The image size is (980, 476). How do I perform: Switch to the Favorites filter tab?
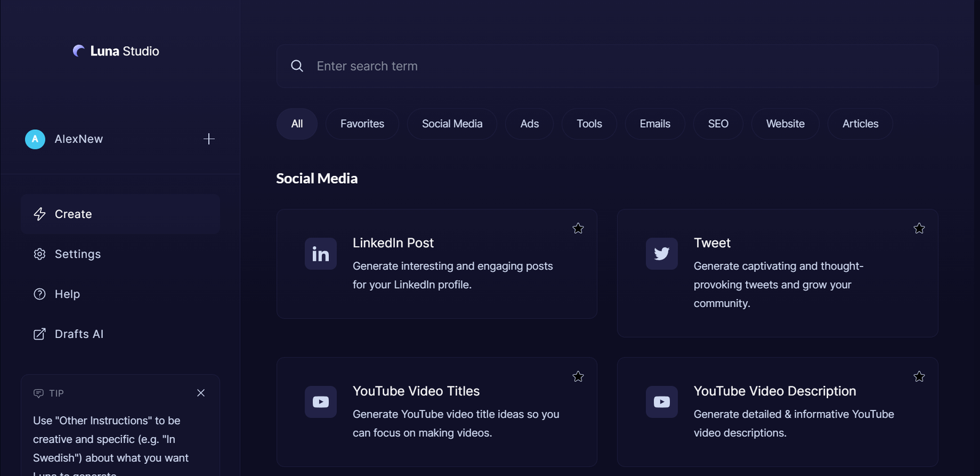(x=363, y=124)
